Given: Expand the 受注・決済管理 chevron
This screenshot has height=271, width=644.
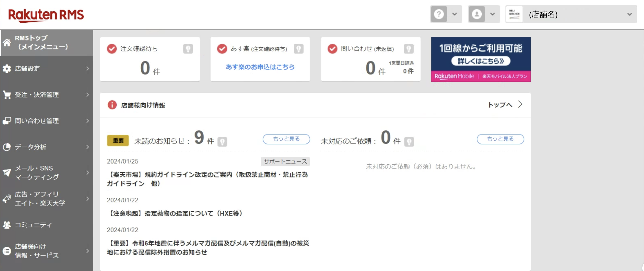Looking at the screenshot, I should 88,95.
